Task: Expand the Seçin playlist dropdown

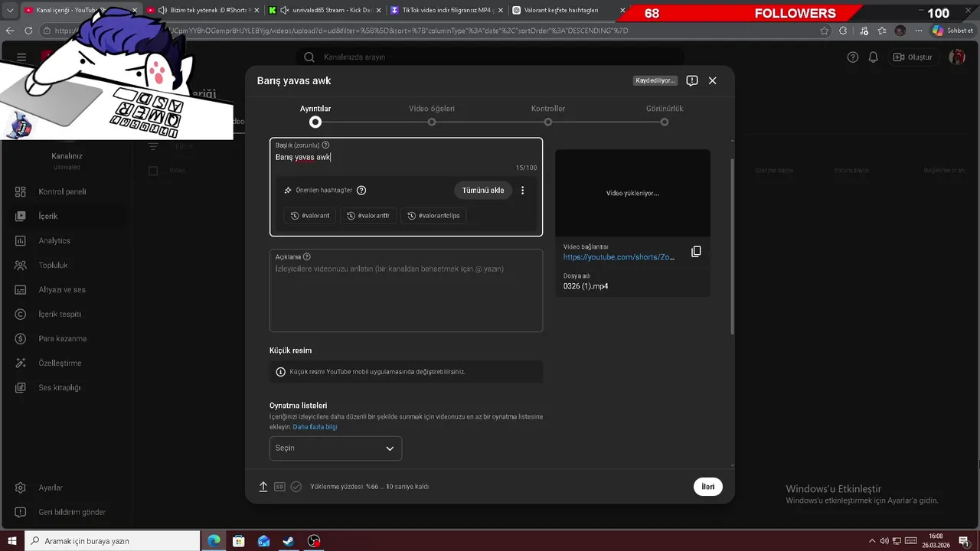Action: tap(335, 448)
